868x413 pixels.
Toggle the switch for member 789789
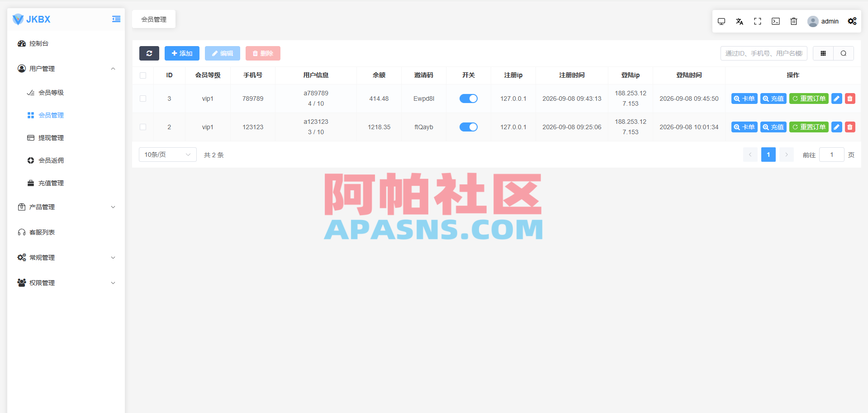point(469,99)
